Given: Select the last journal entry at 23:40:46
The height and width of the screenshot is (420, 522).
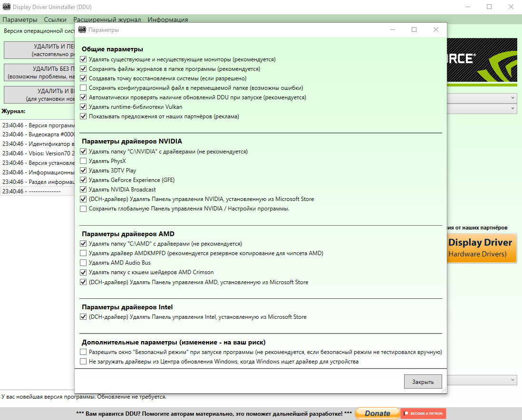Looking at the screenshot, I should 37,191.
